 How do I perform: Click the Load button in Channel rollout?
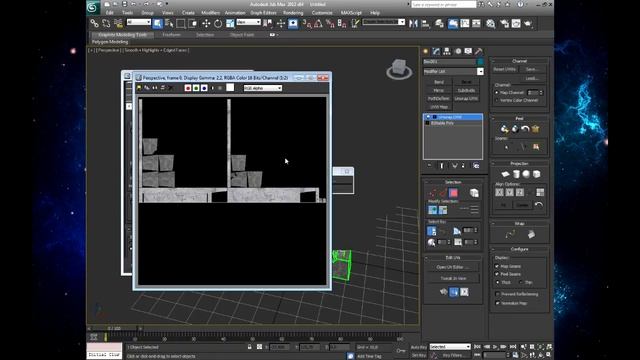[x=532, y=78]
